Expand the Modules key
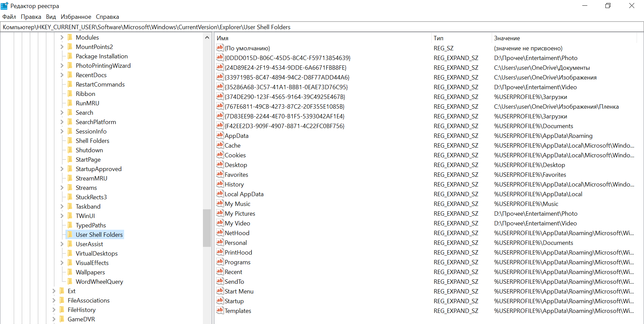This screenshot has height=324, width=644. click(62, 37)
